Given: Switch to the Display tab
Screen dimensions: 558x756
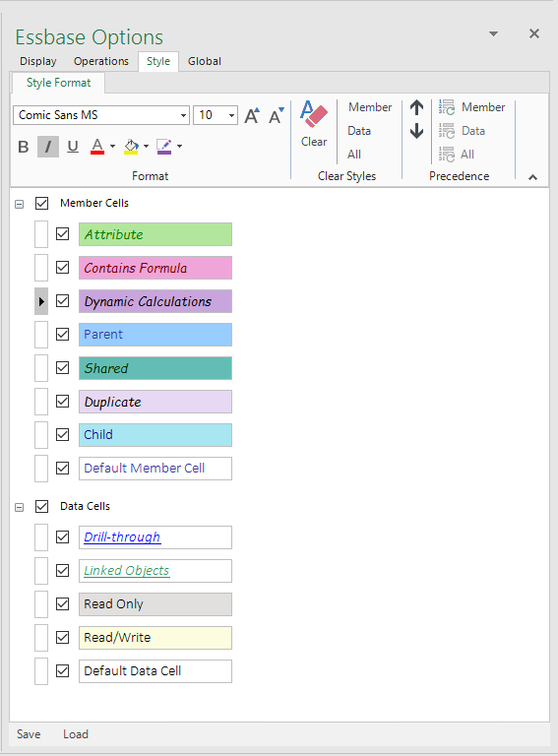Looking at the screenshot, I should pos(38,61).
